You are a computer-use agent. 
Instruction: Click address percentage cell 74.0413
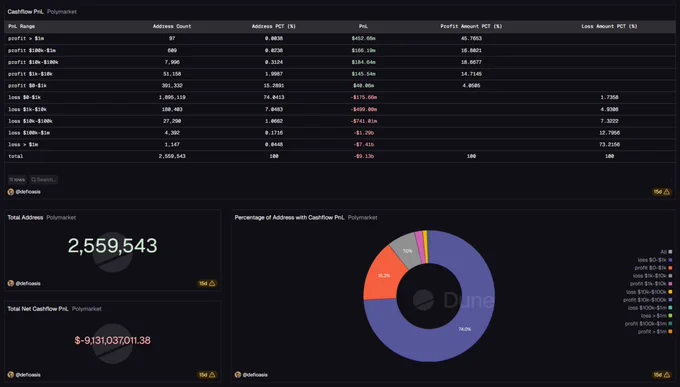pos(274,97)
